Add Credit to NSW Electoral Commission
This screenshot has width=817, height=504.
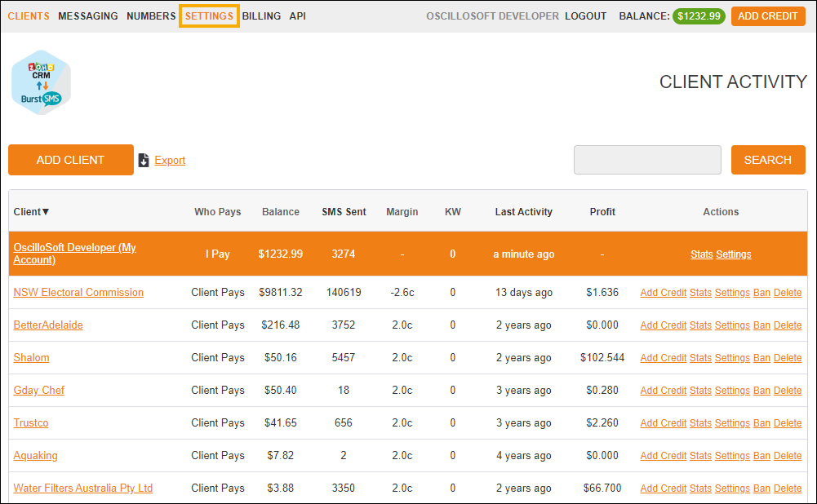[x=664, y=293]
